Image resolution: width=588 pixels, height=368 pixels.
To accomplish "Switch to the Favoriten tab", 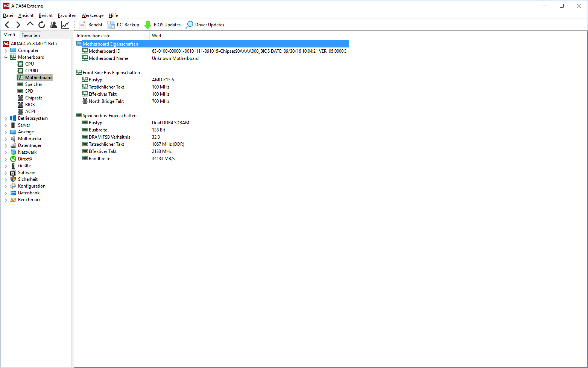I will click(30, 35).
